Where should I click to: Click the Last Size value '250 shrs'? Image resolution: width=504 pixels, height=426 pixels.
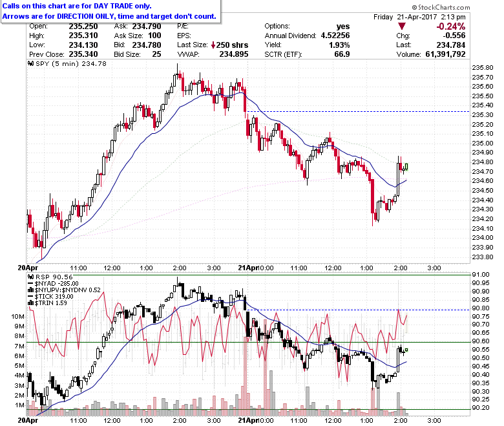point(232,45)
